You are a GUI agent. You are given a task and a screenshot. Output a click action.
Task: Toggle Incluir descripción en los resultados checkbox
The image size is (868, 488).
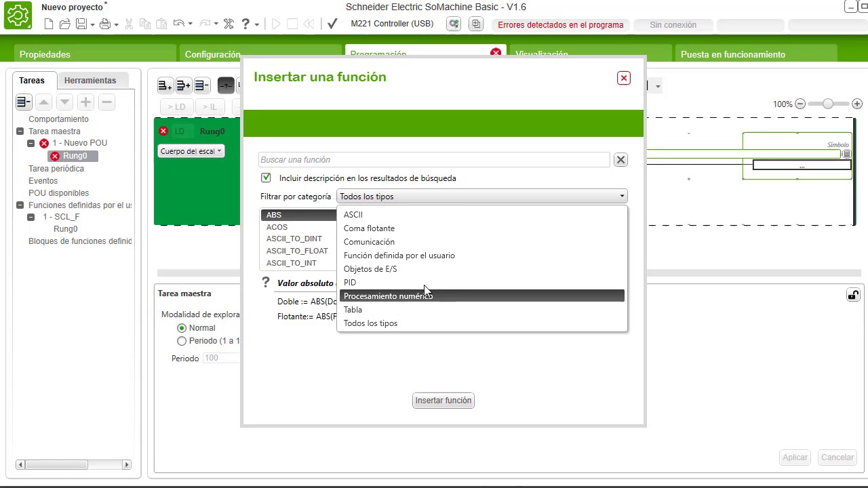pyautogui.click(x=266, y=178)
